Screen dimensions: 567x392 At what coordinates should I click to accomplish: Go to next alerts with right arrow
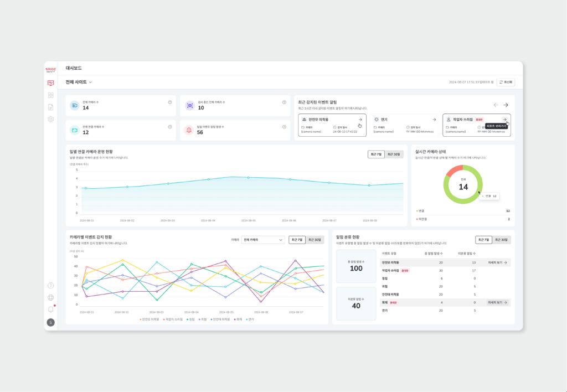[506, 105]
